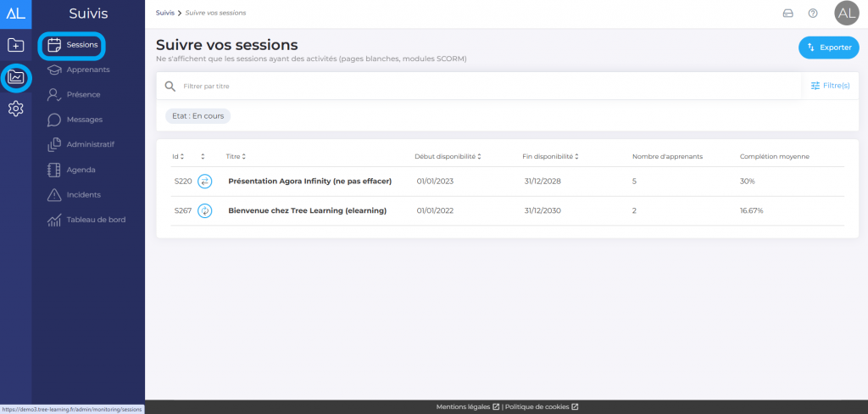Open settings gear in left rail
This screenshot has width=868, height=414.
(x=15, y=109)
